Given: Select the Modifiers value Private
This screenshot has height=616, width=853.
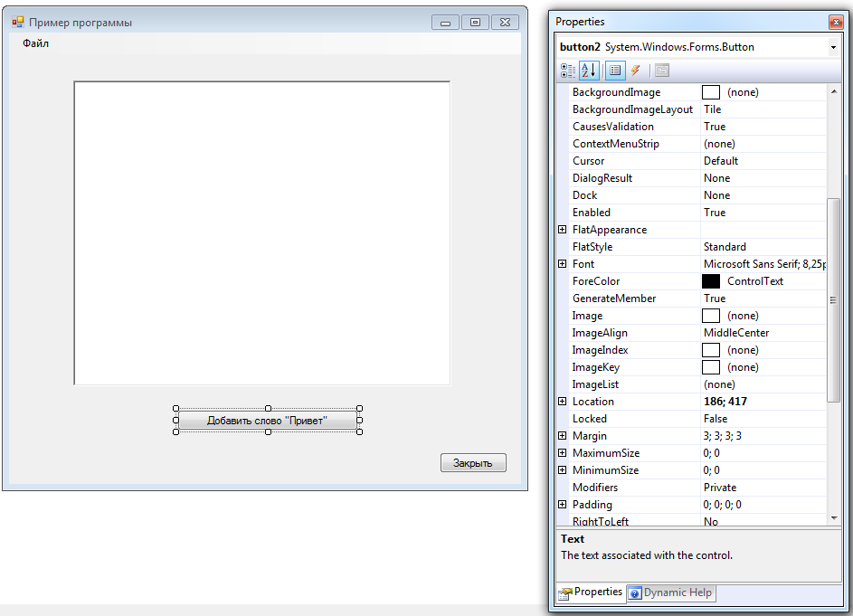Looking at the screenshot, I should 720,488.
